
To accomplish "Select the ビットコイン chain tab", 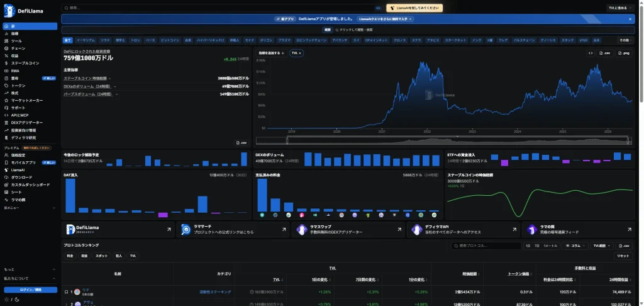I will (x=170, y=40).
